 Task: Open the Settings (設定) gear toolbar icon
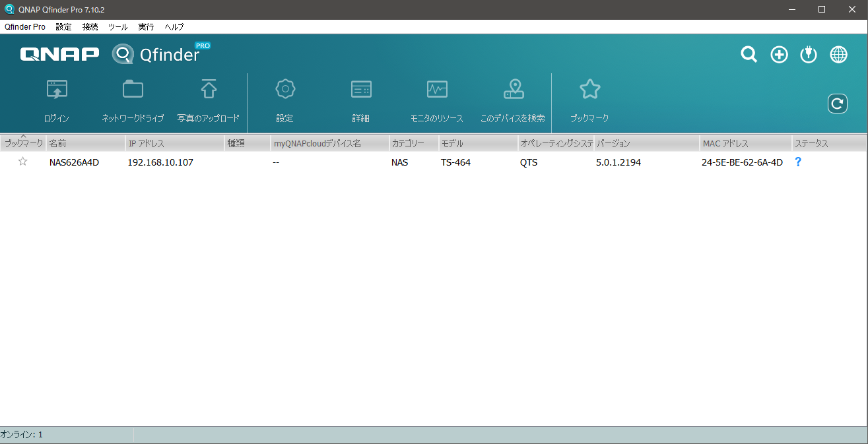(x=284, y=89)
